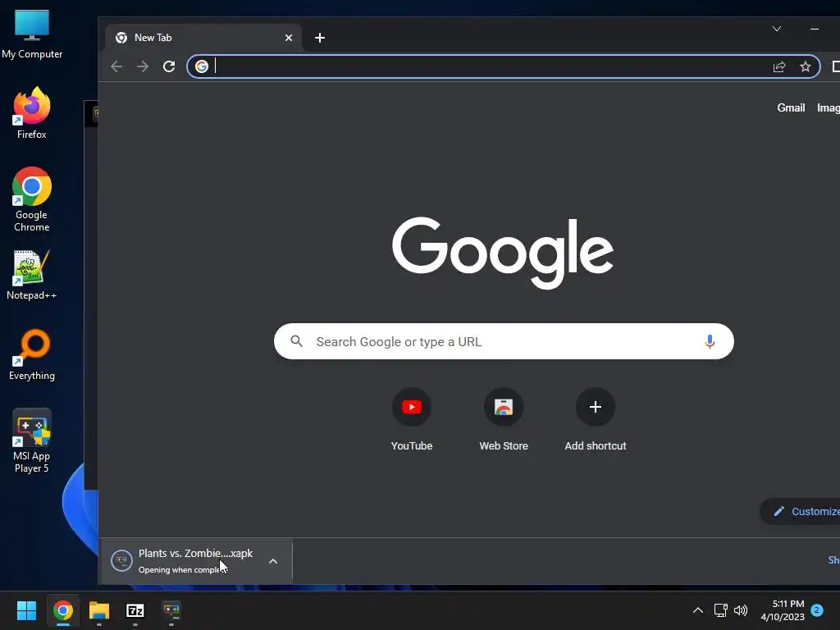Screen dimensions: 840x630
Task: Reload the current page
Action: pyautogui.click(x=169, y=66)
